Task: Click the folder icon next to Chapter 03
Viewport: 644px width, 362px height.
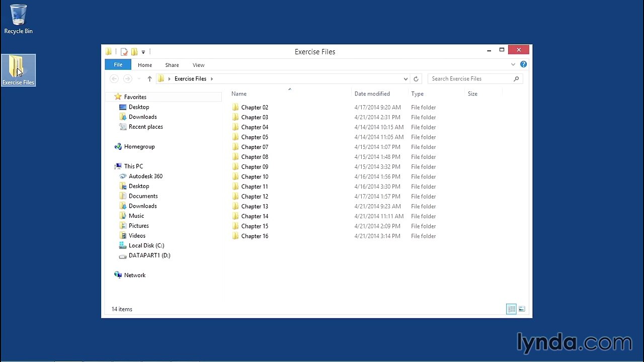Action: pos(235,117)
